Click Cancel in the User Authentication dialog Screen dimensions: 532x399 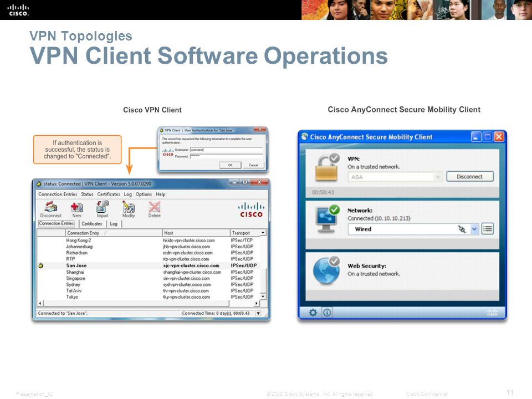tap(253, 165)
